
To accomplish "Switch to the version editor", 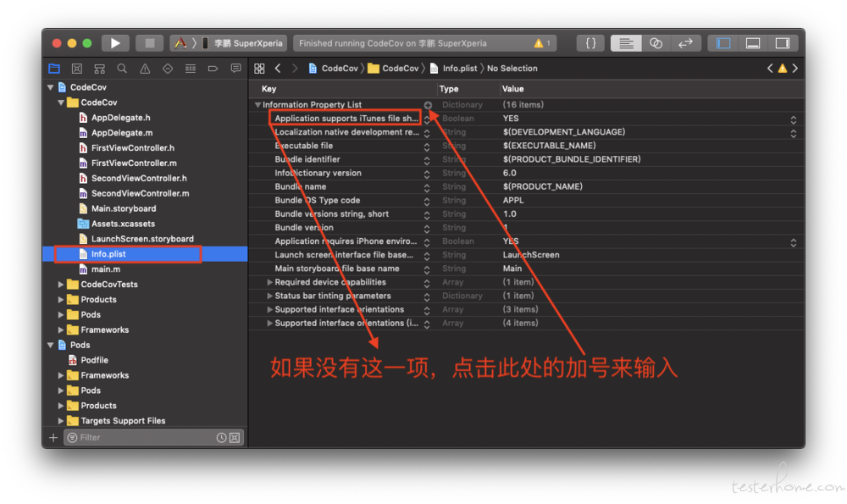I will click(685, 43).
